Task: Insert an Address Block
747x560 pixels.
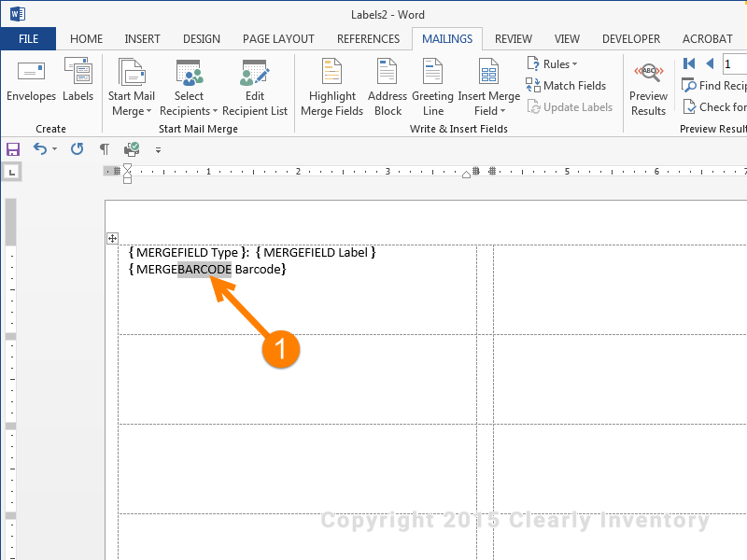Action: [x=388, y=88]
